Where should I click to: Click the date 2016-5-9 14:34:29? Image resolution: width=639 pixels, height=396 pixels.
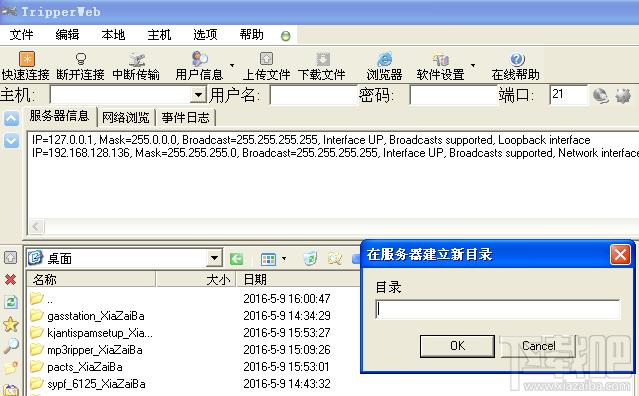[287, 316]
